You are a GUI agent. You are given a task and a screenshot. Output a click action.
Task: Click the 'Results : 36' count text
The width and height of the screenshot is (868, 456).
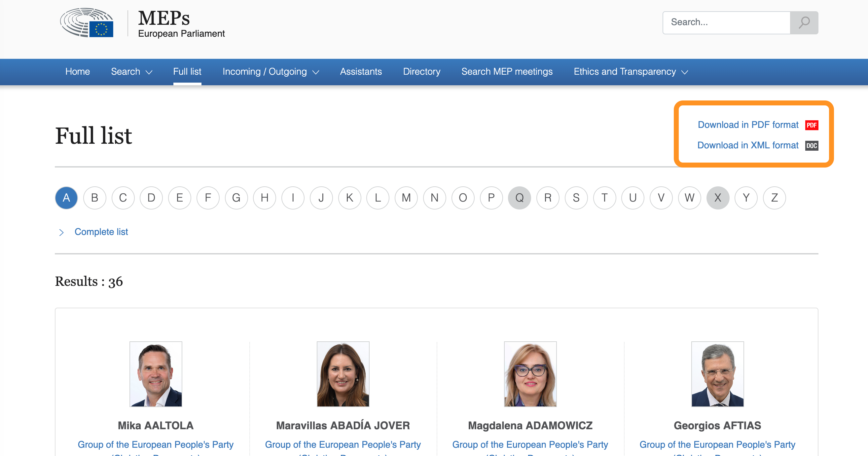click(x=89, y=282)
